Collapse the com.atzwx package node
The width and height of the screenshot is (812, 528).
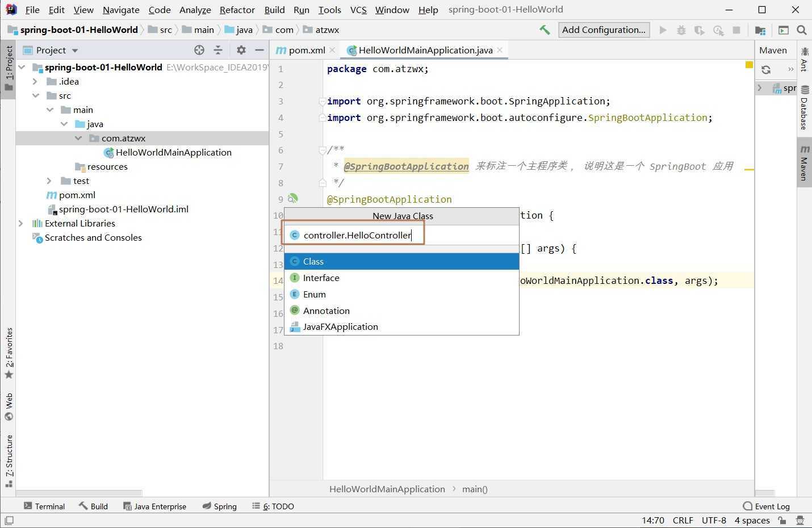pyautogui.click(x=78, y=138)
